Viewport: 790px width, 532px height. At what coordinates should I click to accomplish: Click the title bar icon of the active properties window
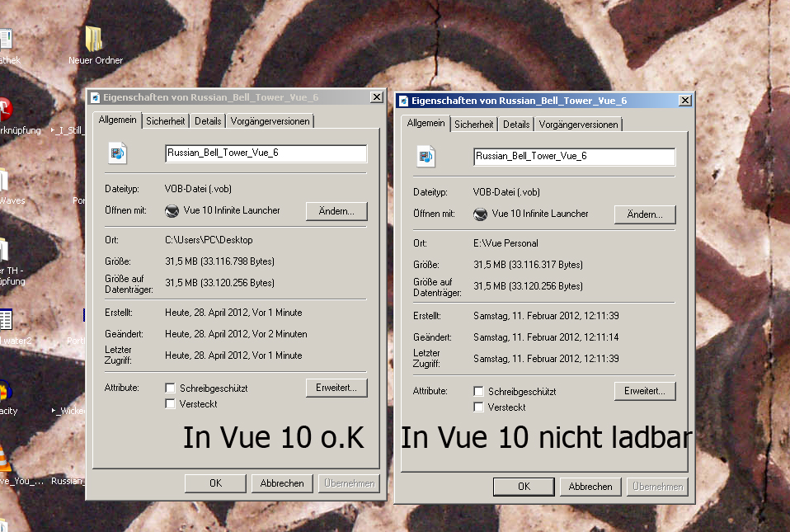pyautogui.click(x=403, y=101)
